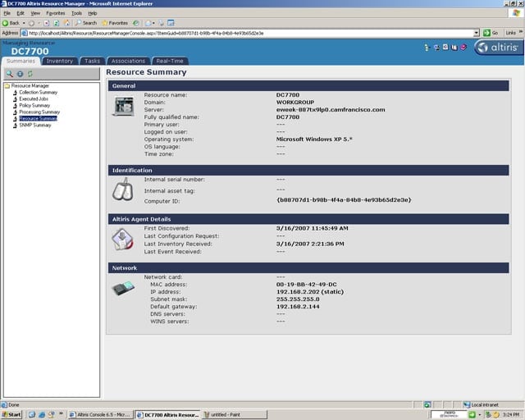Expand the Quick Launch chevron on taskbar
The image size is (525, 420).
tap(61, 413)
